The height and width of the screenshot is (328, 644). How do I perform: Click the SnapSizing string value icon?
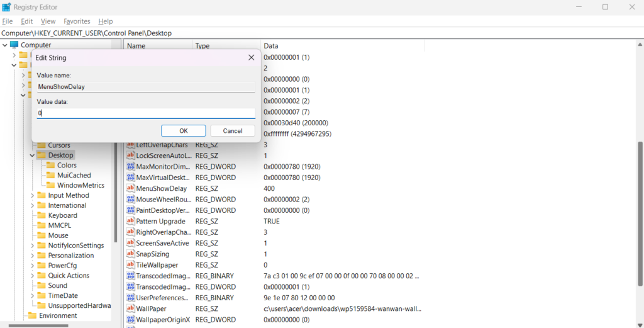(x=131, y=254)
